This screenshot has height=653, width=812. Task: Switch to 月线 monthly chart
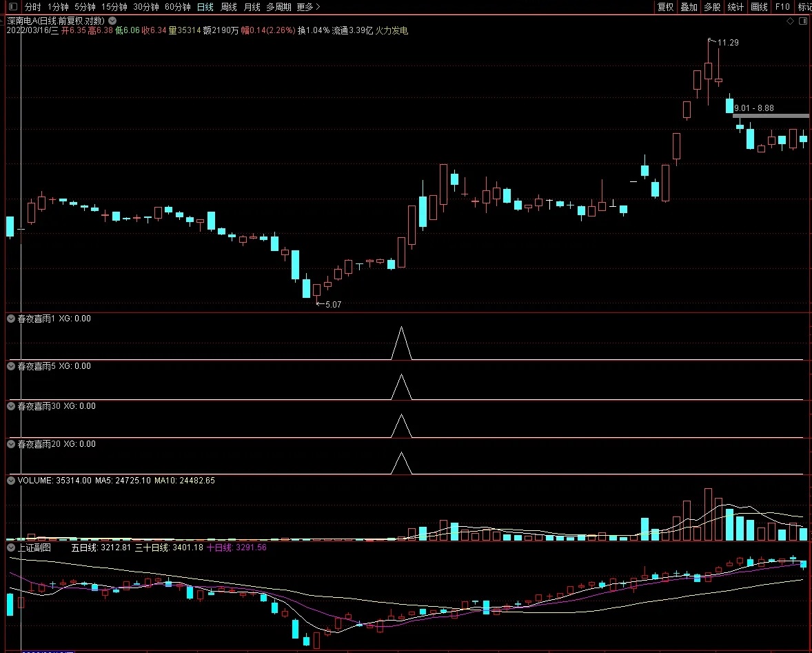click(x=252, y=7)
